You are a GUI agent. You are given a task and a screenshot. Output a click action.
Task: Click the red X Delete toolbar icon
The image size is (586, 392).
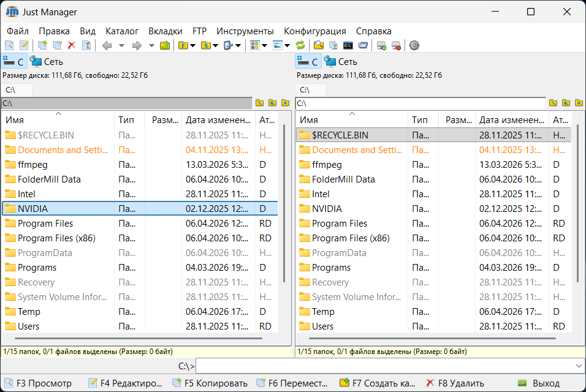[x=72, y=45]
